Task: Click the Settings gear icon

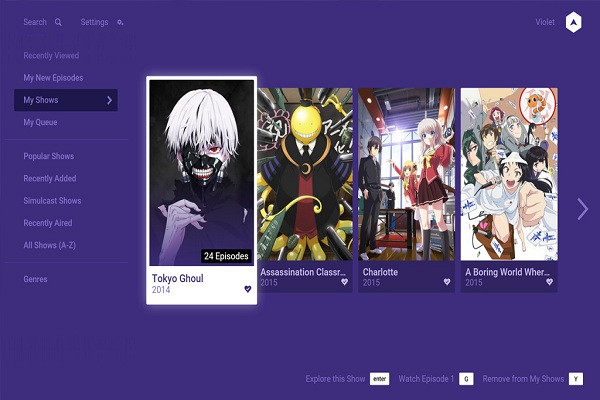Action: point(120,22)
